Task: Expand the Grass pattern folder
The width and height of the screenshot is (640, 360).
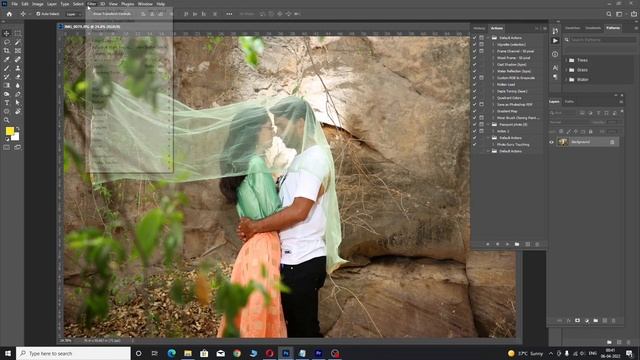Action: (567, 70)
